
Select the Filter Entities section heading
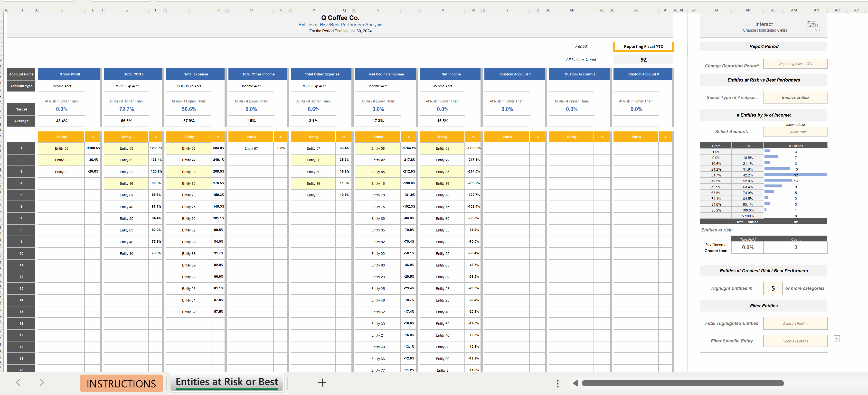point(764,306)
